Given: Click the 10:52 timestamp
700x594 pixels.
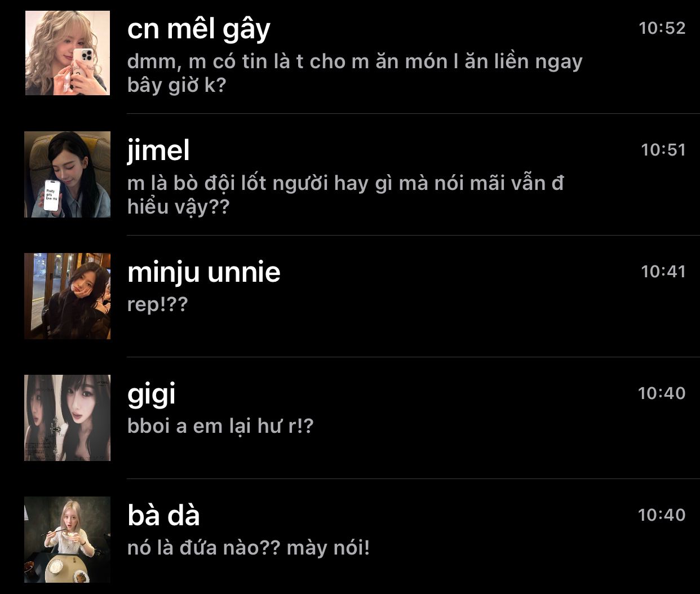Looking at the screenshot, I should [662, 28].
